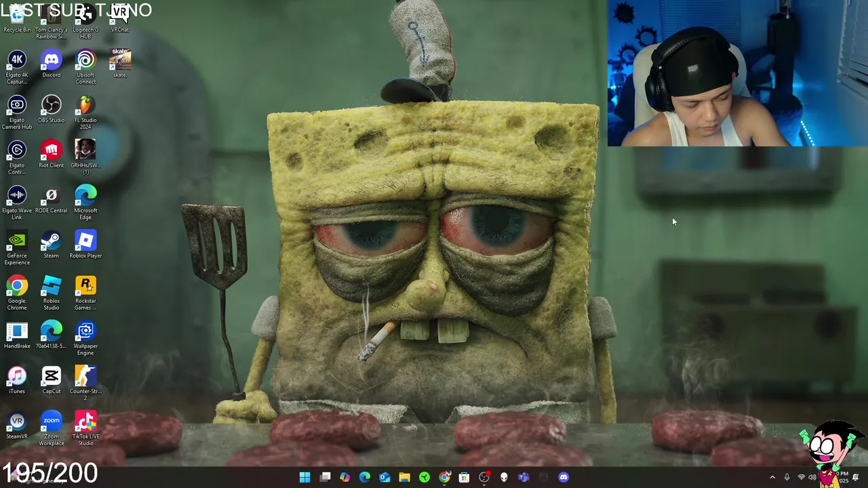This screenshot has height=488, width=868.
Task: Select the OBS Studio desktop shortcut
Action: tap(52, 109)
